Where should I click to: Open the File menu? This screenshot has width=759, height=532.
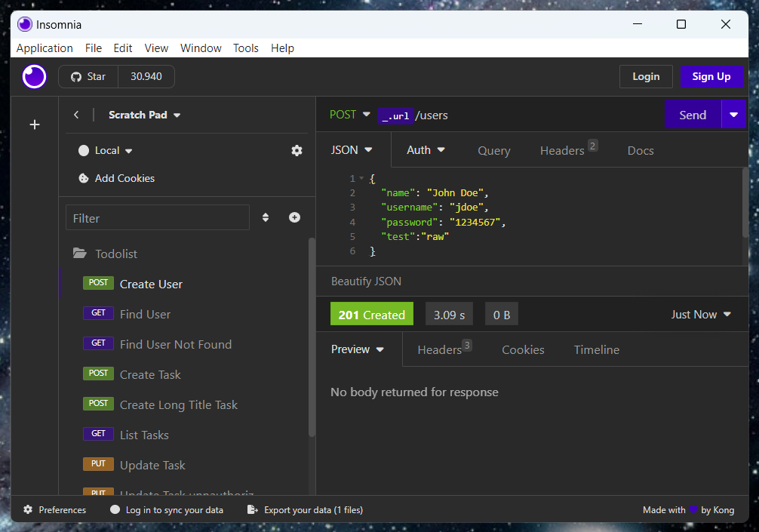(x=94, y=48)
